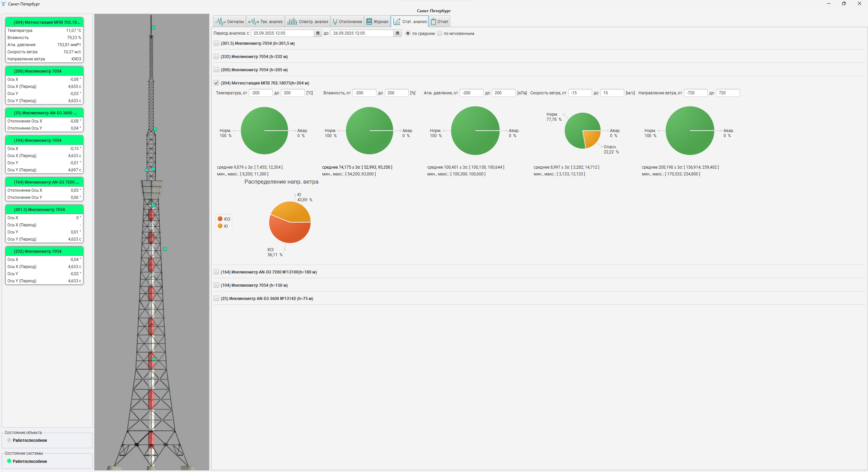Switch to the Стат. анализ tab
Viewport: 868px width, 472px height.
point(410,22)
